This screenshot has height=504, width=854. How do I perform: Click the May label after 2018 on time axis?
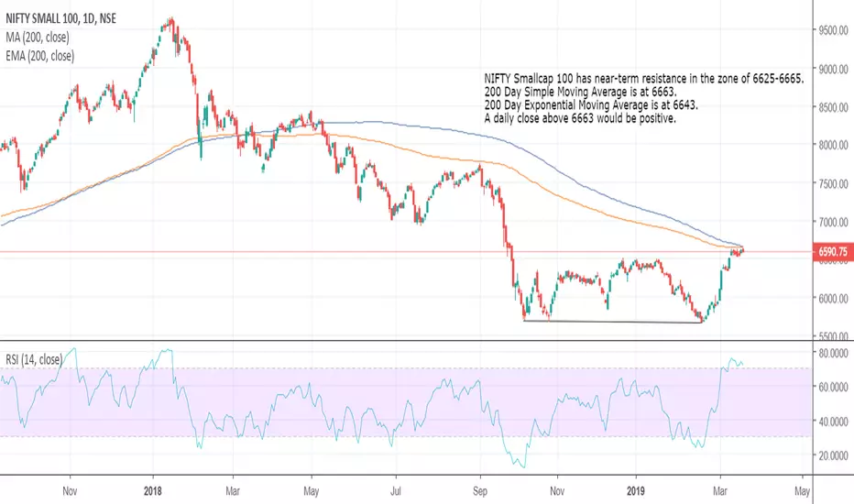(x=311, y=491)
